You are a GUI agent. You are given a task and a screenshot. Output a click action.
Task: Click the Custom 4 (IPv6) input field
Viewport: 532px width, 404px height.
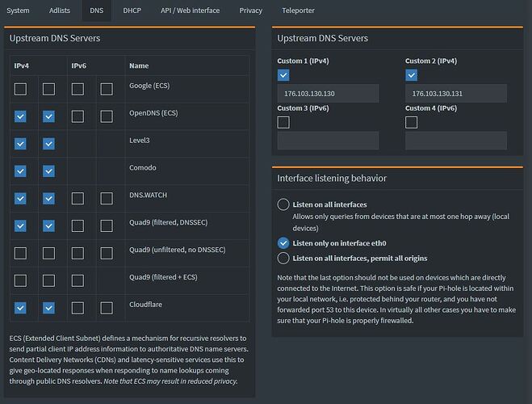(456, 141)
